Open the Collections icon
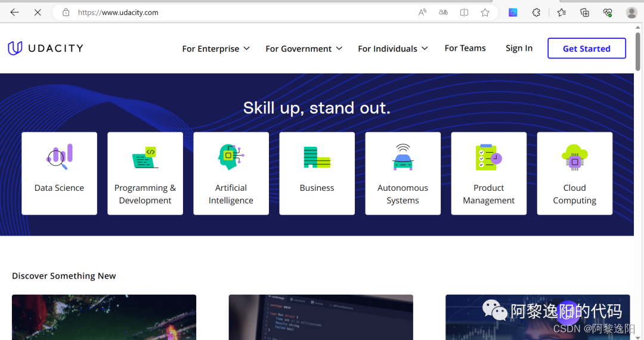644x340 pixels. click(584, 13)
